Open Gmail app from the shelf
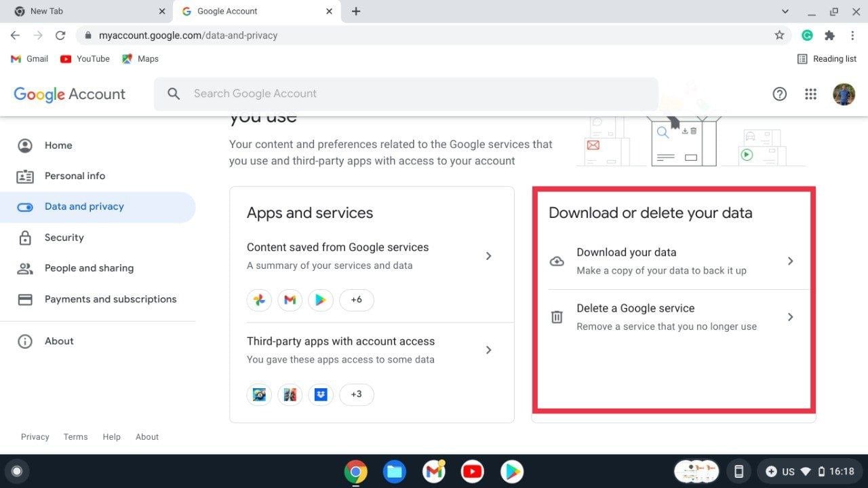Viewport: 868px width, 488px height. click(433, 471)
